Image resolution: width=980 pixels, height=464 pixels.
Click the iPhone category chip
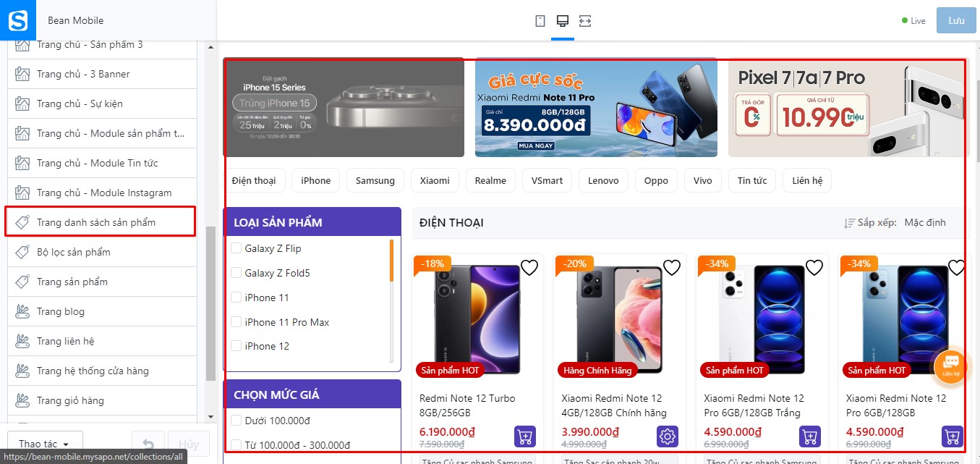tap(316, 180)
